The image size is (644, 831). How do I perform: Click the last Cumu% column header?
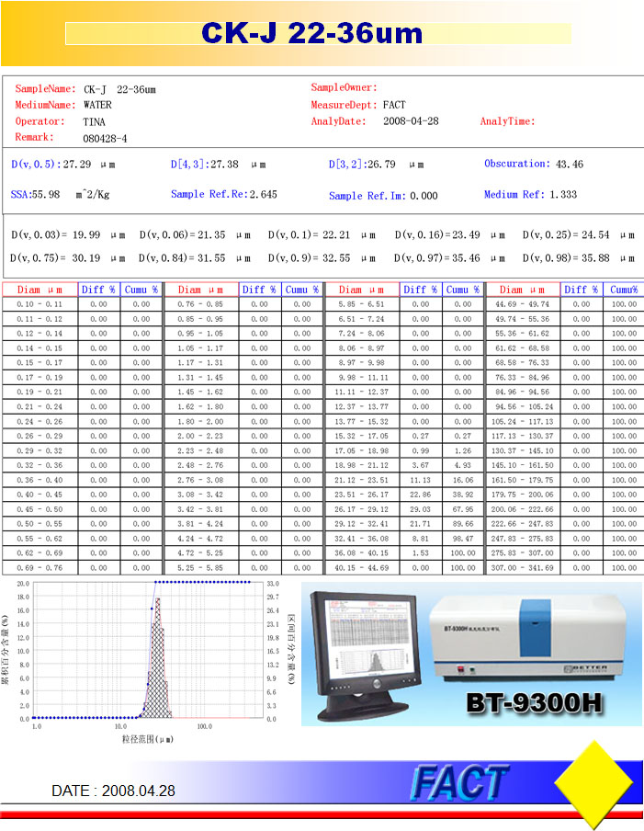point(624,290)
